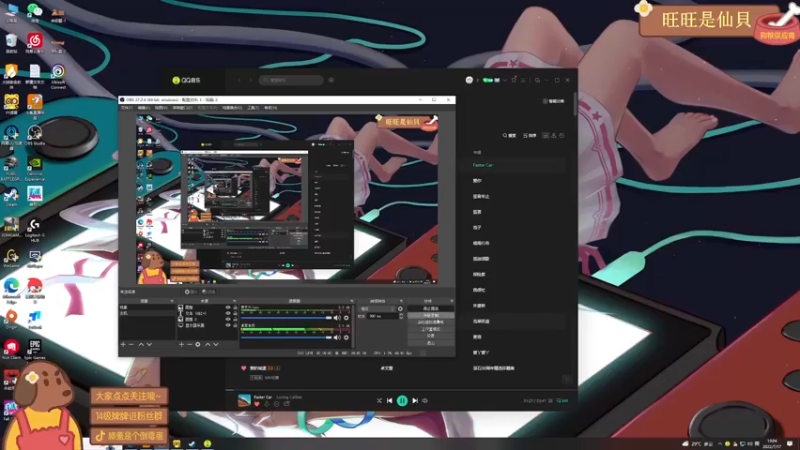Viewport: 800px width, 450px height.
Task: Navigate back in QQ Music
Action: pos(239,80)
